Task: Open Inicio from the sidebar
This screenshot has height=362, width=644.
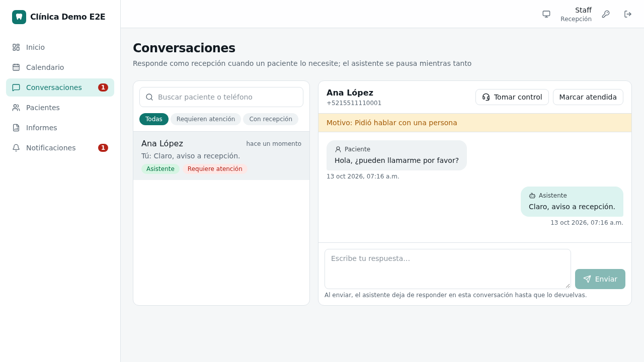Action: point(60,47)
